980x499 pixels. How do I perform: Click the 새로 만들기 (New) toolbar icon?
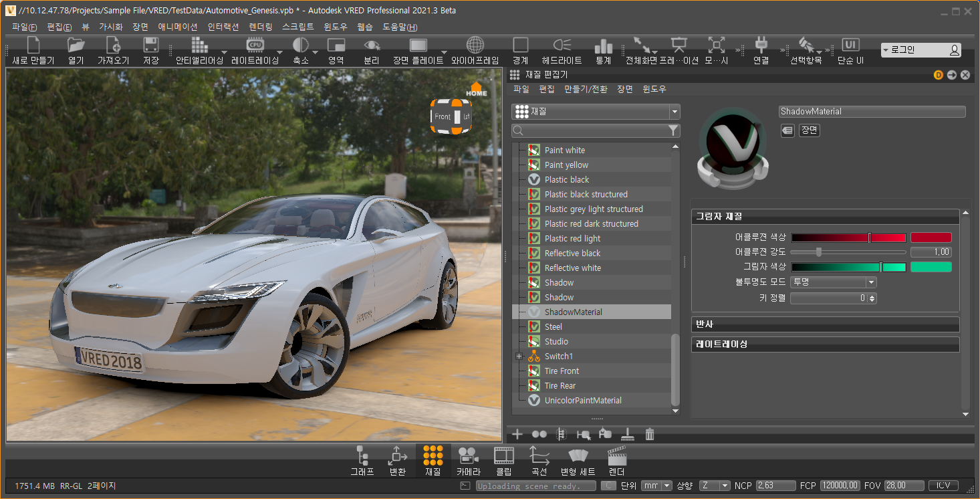[33, 47]
